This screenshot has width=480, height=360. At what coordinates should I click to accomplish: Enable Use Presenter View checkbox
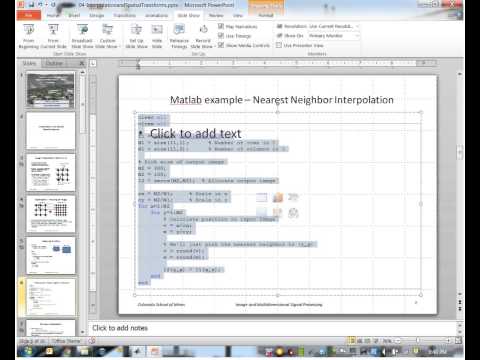click(x=279, y=45)
